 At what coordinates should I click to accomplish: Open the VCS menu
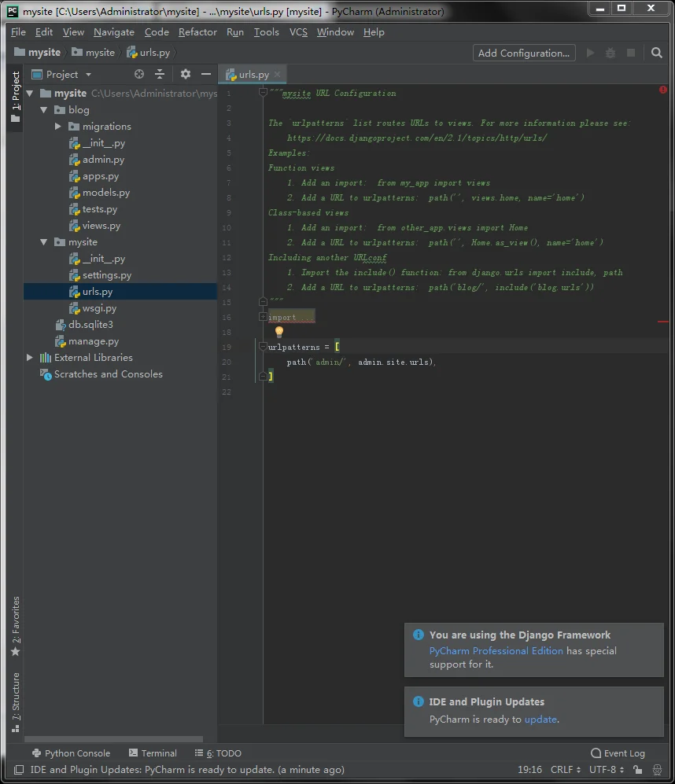[x=298, y=32]
